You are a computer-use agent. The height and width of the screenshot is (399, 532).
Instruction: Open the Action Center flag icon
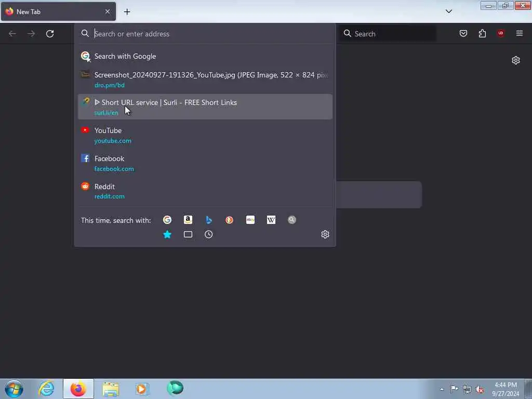click(x=454, y=389)
